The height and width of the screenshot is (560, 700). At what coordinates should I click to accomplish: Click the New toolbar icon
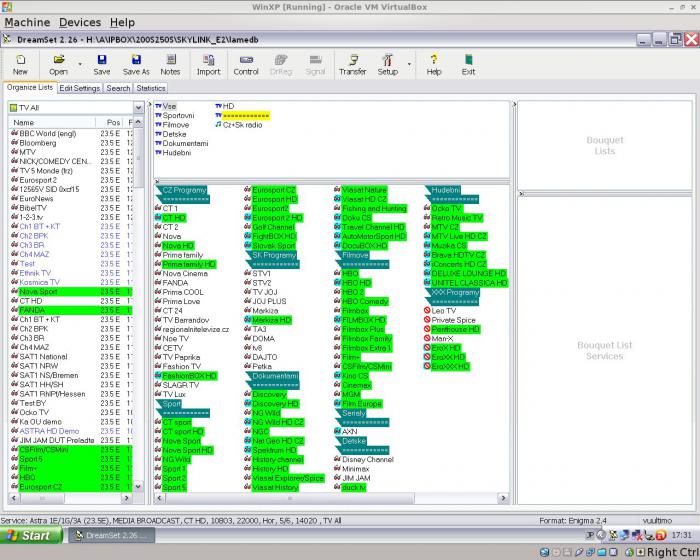point(20,65)
